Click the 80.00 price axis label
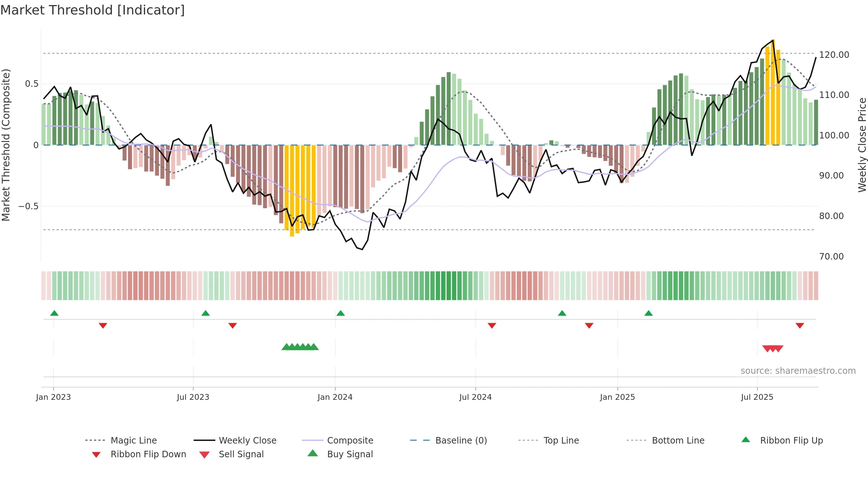 tap(831, 216)
